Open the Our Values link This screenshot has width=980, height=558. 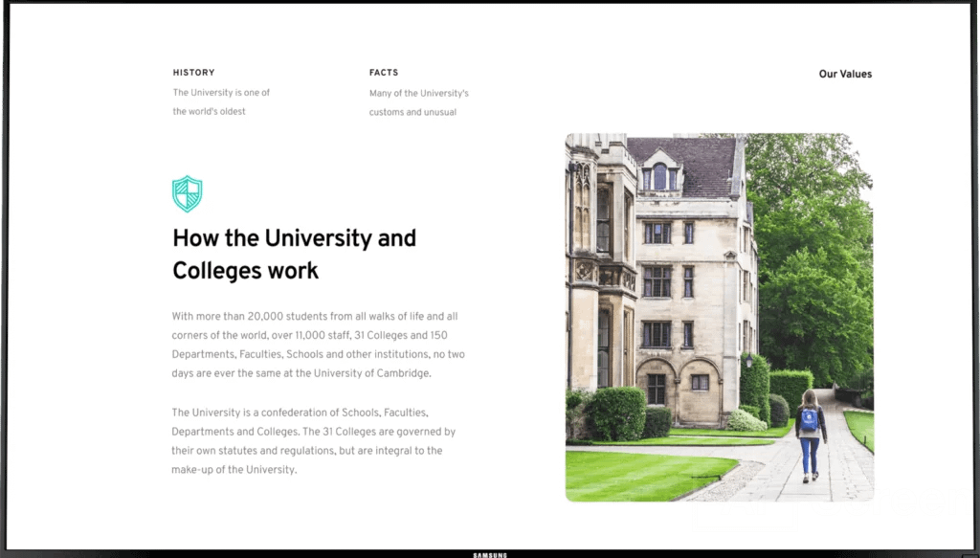[845, 74]
